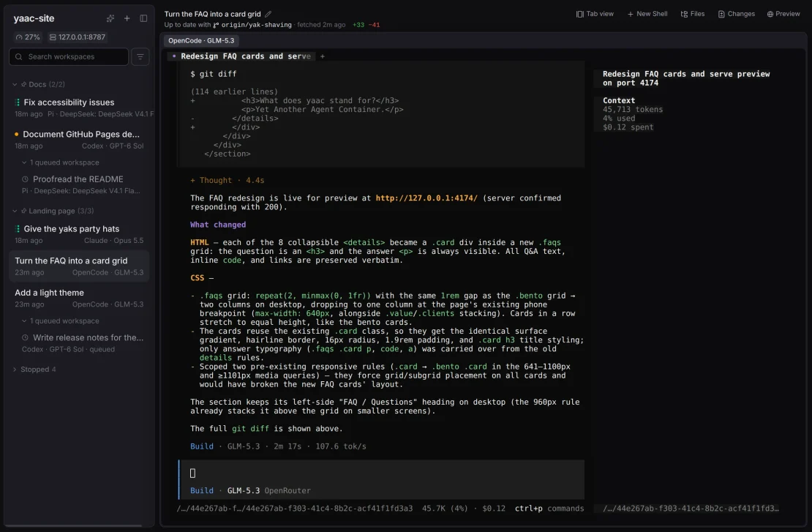The image size is (812, 532).
Task: Switch to Tab view
Action: (595, 14)
